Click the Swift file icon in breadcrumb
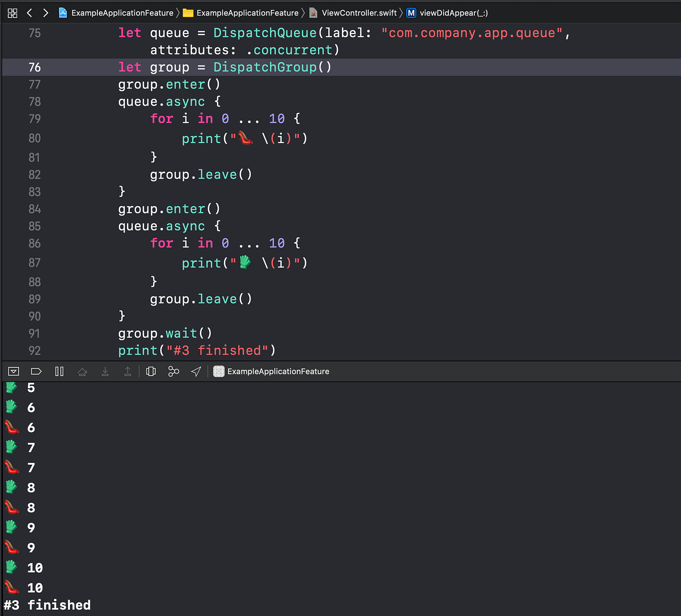The image size is (681, 616). (314, 13)
